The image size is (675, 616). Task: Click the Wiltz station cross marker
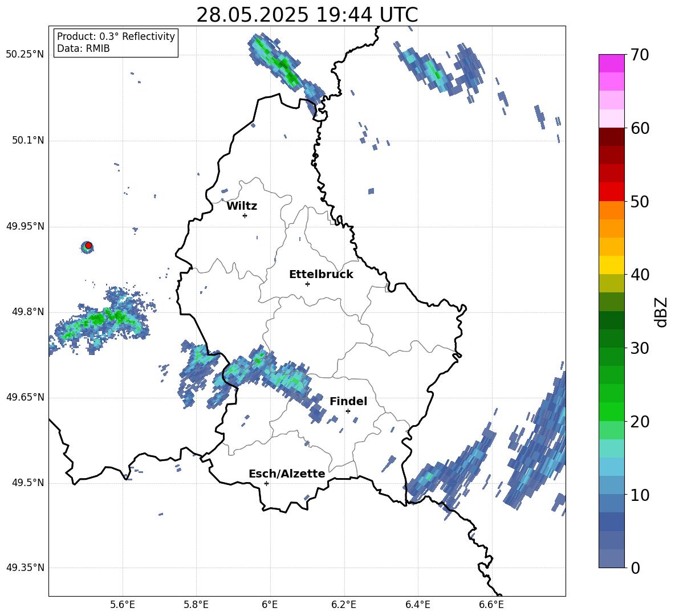click(x=245, y=215)
